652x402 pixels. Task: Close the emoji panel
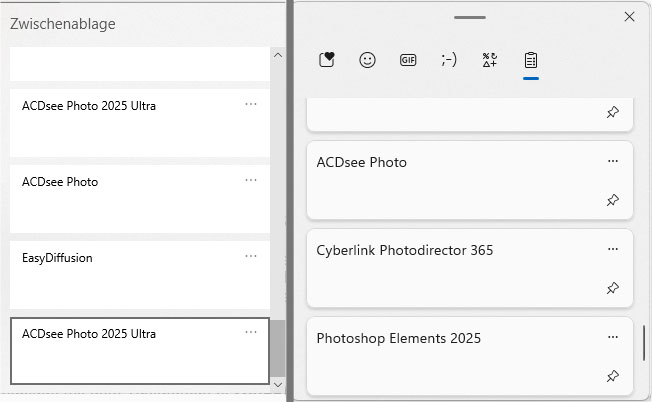pos(629,17)
